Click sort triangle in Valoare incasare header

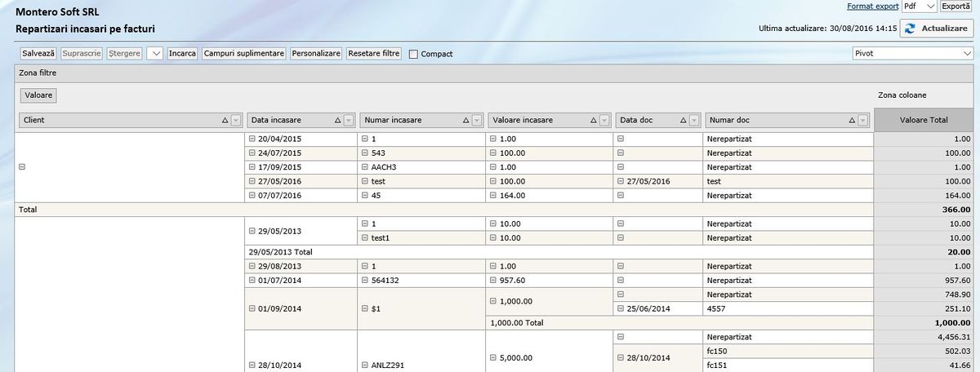point(592,120)
